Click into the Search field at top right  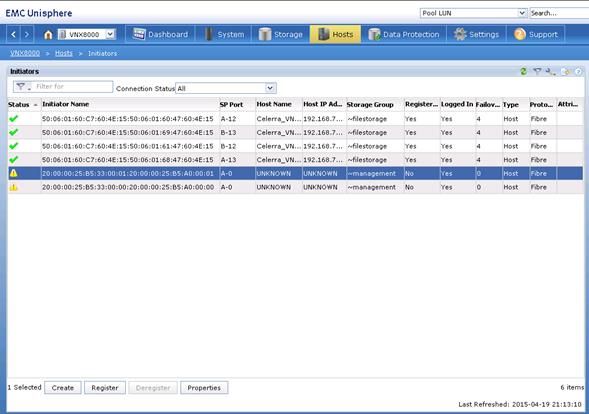pyautogui.click(x=559, y=13)
